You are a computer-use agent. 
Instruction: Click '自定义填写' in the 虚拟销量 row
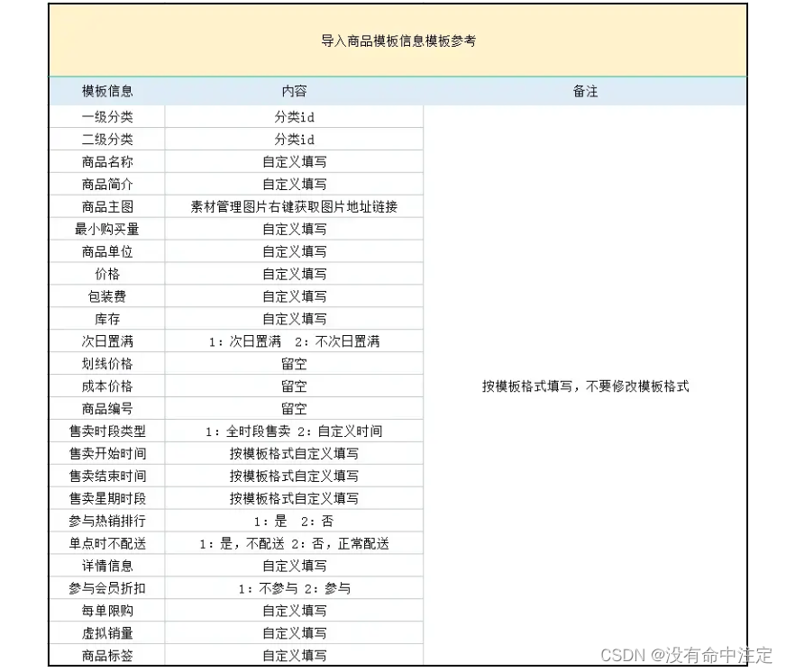pyautogui.click(x=294, y=633)
